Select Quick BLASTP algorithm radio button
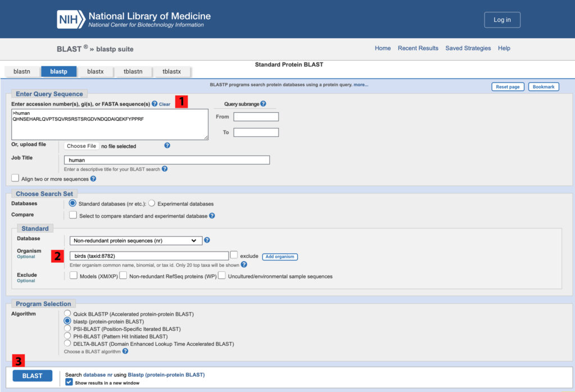 tap(67, 313)
